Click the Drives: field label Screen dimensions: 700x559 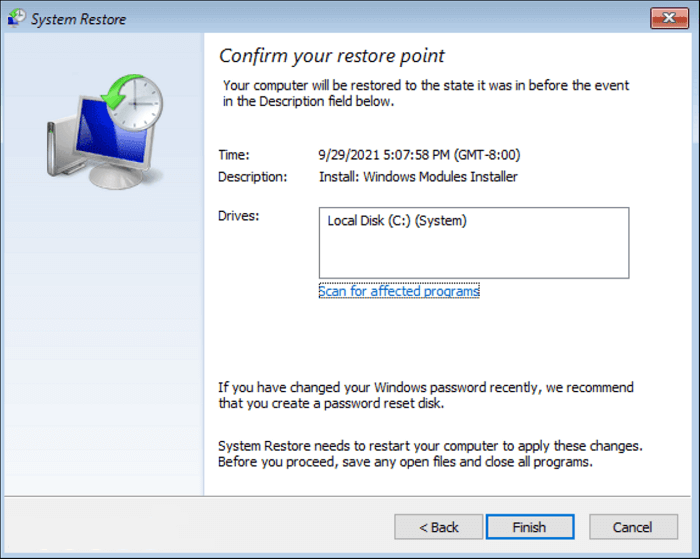coord(238,216)
